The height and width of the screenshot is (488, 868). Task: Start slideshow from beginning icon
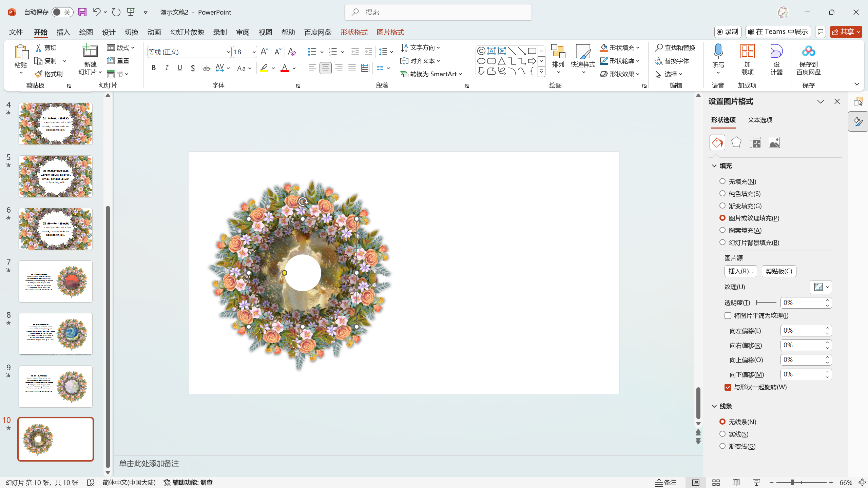pos(131,12)
